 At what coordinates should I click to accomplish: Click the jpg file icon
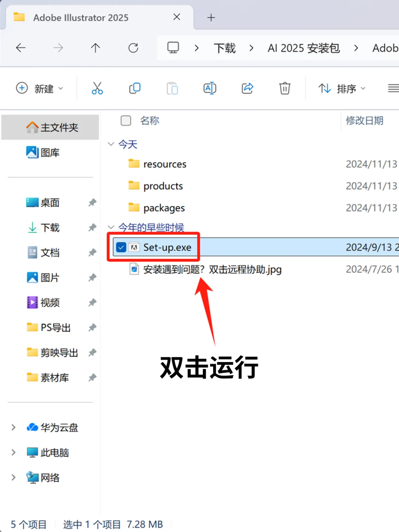(134, 269)
